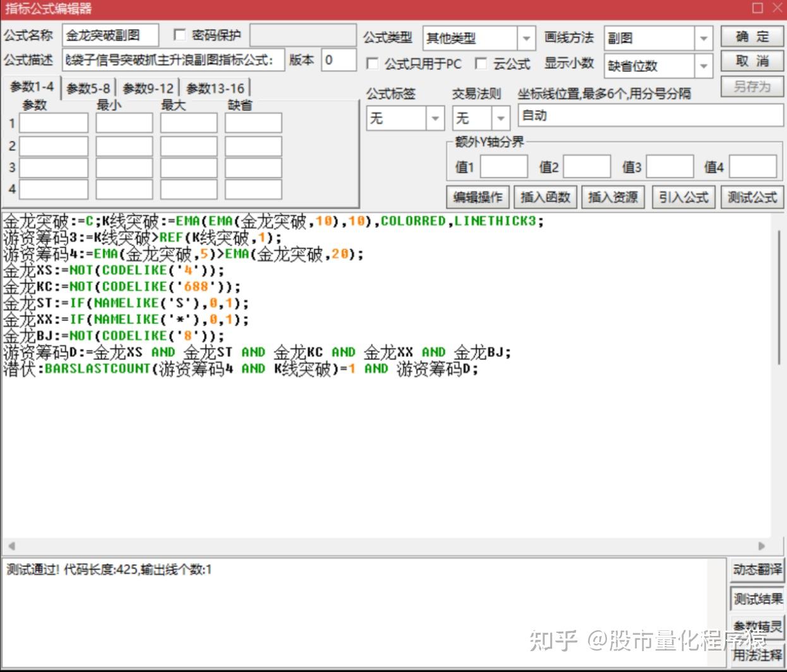Click row 1 参数 name field
The image size is (787, 672).
coord(54,123)
